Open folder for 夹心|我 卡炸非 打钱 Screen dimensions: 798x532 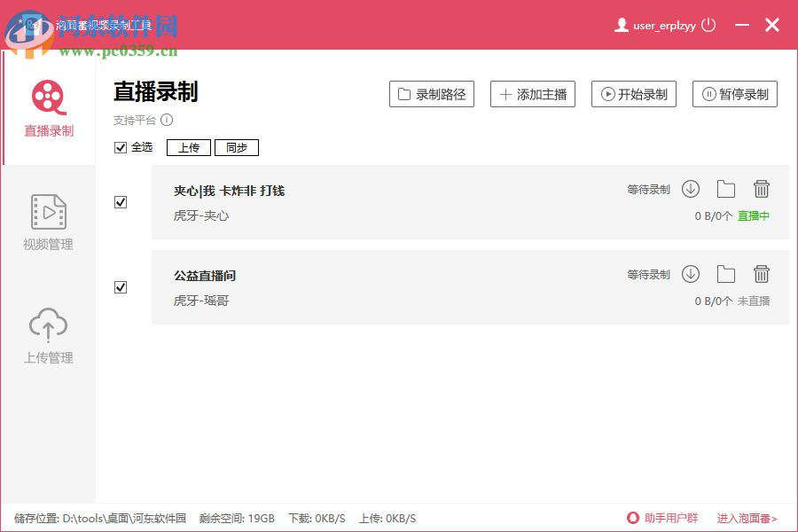(726, 188)
